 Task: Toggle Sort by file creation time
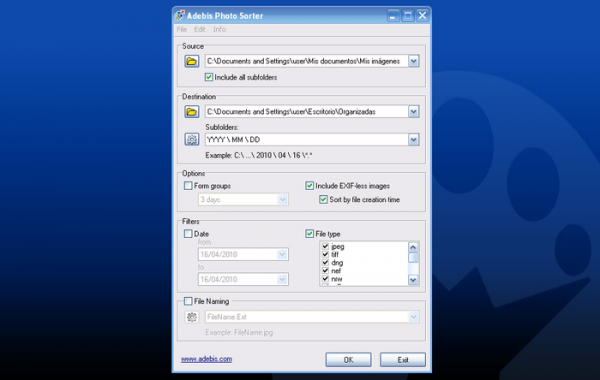coord(323,200)
